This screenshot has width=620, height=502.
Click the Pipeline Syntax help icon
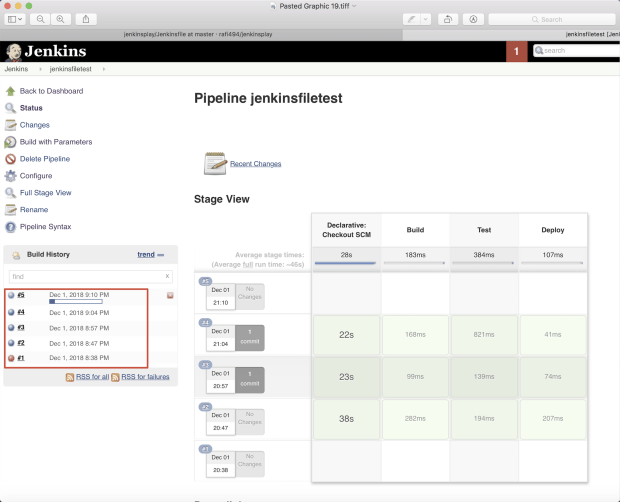pyautogui.click(x=11, y=227)
